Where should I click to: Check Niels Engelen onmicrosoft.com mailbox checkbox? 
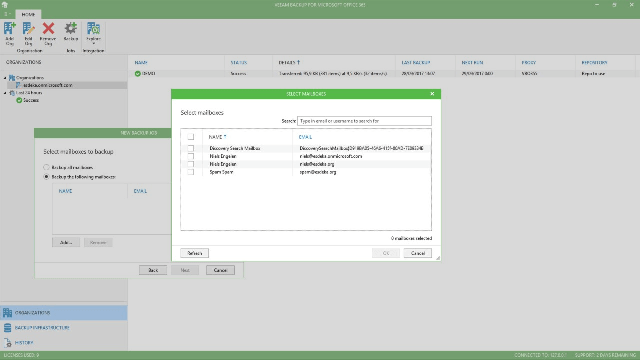point(191,156)
